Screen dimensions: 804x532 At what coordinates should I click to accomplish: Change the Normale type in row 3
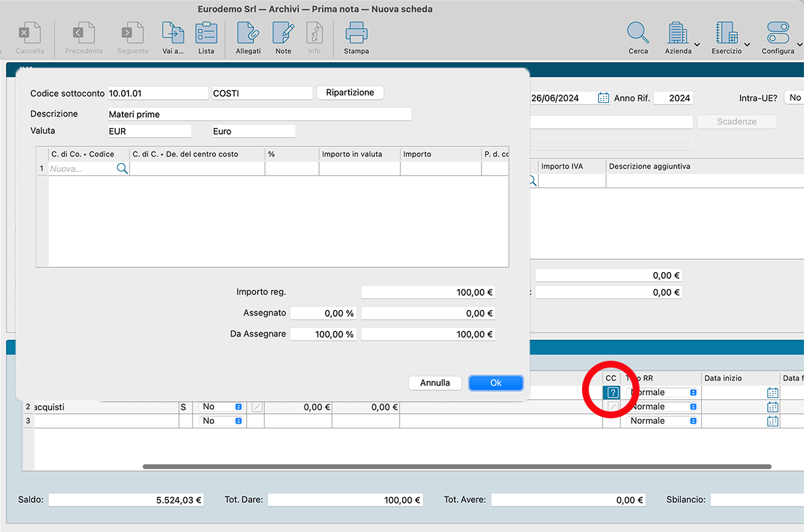tap(663, 421)
